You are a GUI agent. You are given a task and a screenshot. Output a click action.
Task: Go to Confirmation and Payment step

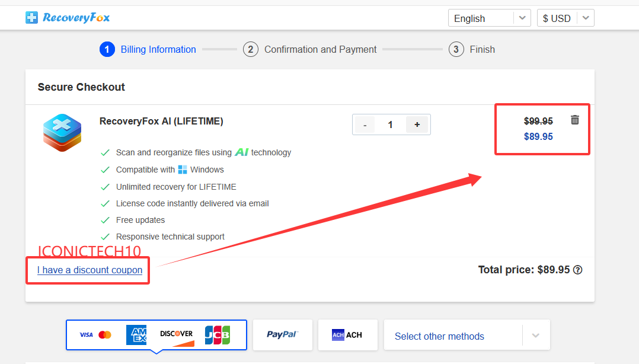tap(320, 49)
